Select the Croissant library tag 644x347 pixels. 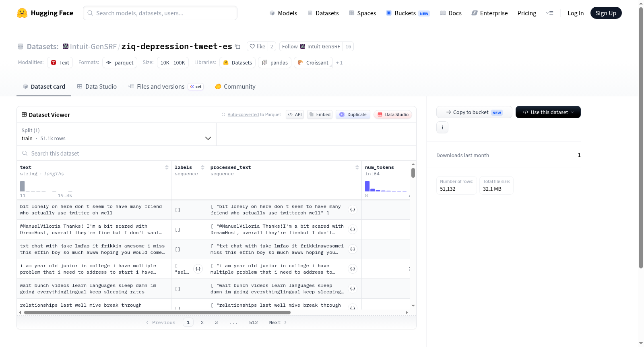point(314,62)
